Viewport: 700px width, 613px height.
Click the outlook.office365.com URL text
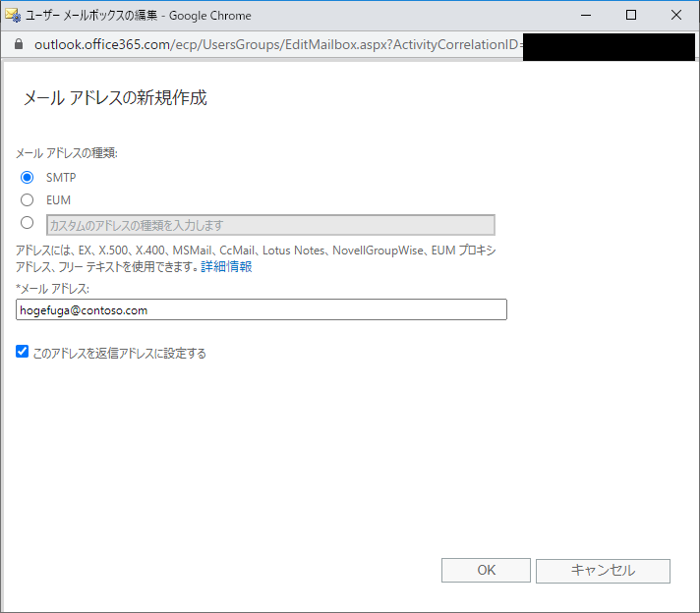[x=277, y=44]
